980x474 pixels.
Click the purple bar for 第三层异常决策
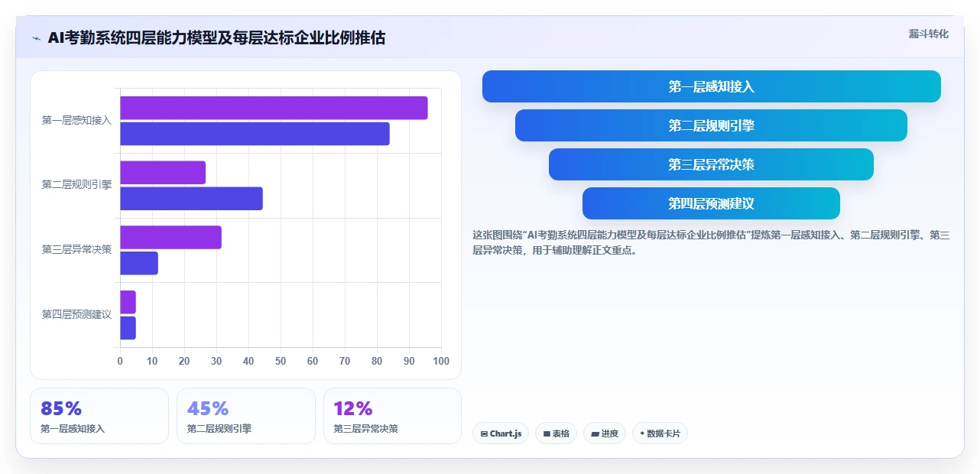point(170,237)
